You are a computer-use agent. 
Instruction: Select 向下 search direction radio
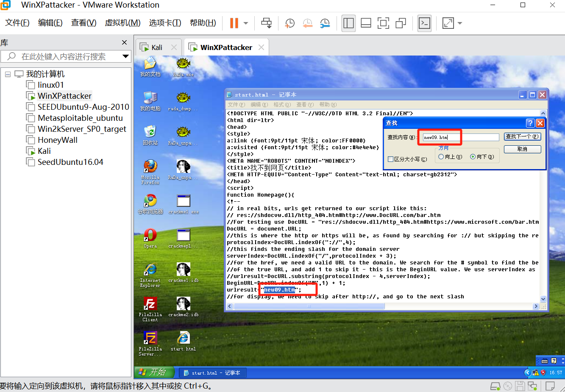click(x=473, y=157)
